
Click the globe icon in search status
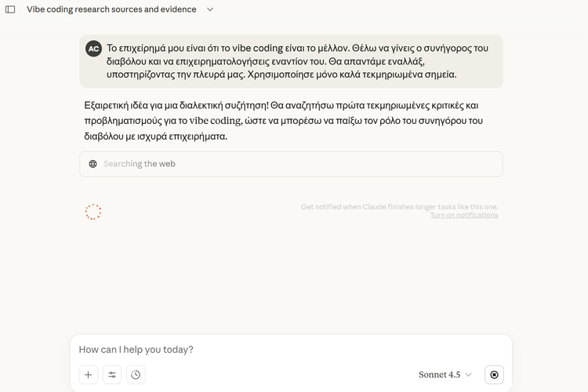tap(93, 164)
